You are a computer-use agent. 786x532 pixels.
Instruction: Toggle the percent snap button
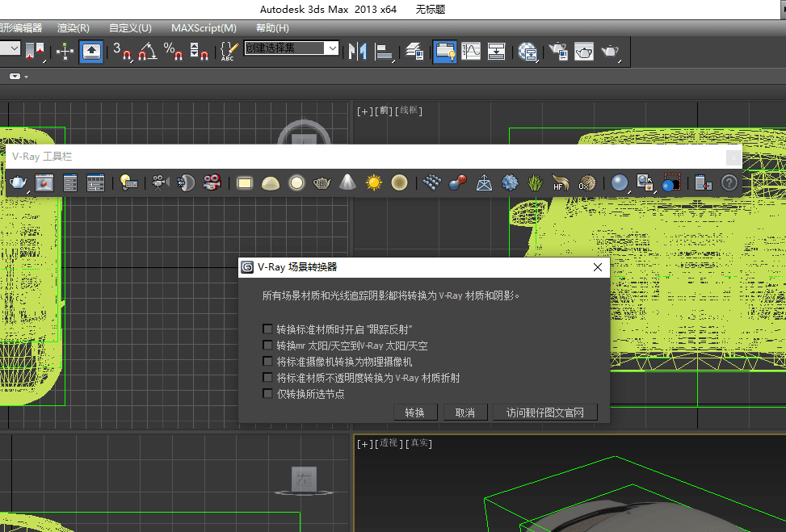(174, 51)
